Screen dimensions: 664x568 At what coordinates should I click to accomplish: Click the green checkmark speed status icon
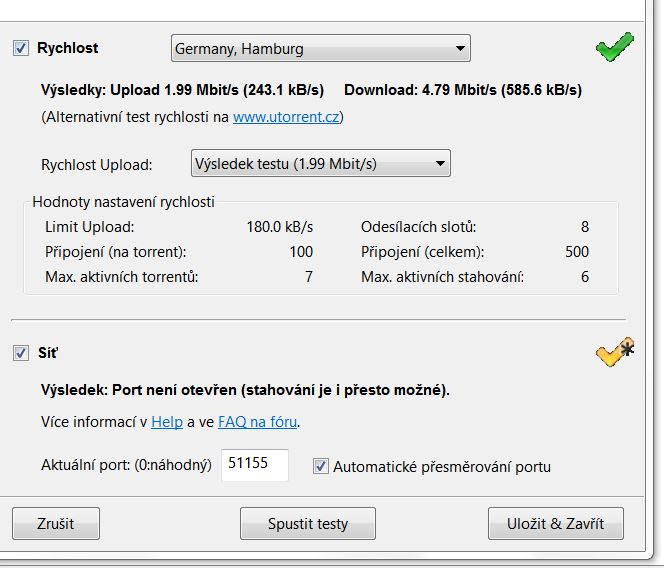click(x=614, y=46)
